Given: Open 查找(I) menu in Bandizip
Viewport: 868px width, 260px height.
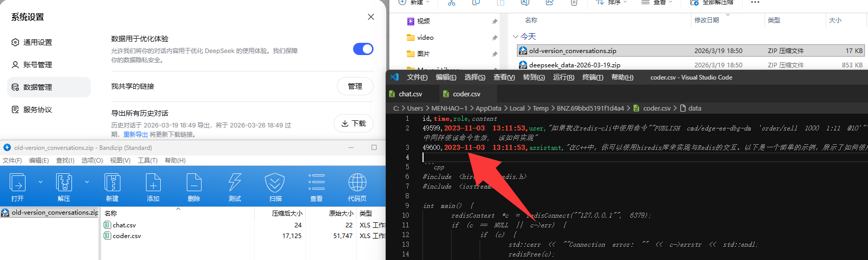Looking at the screenshot, I should coord(65,161).
